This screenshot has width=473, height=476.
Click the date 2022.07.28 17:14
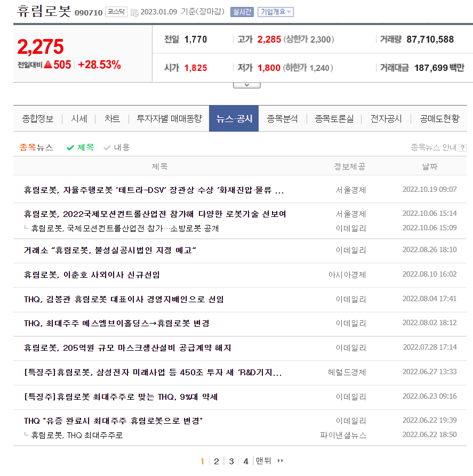click(430, 347)
